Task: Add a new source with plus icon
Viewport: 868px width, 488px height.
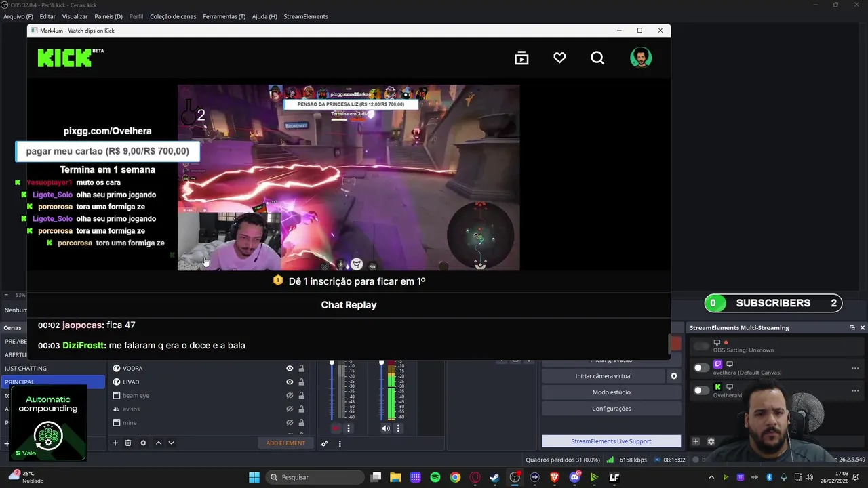Action: (115, 443)
